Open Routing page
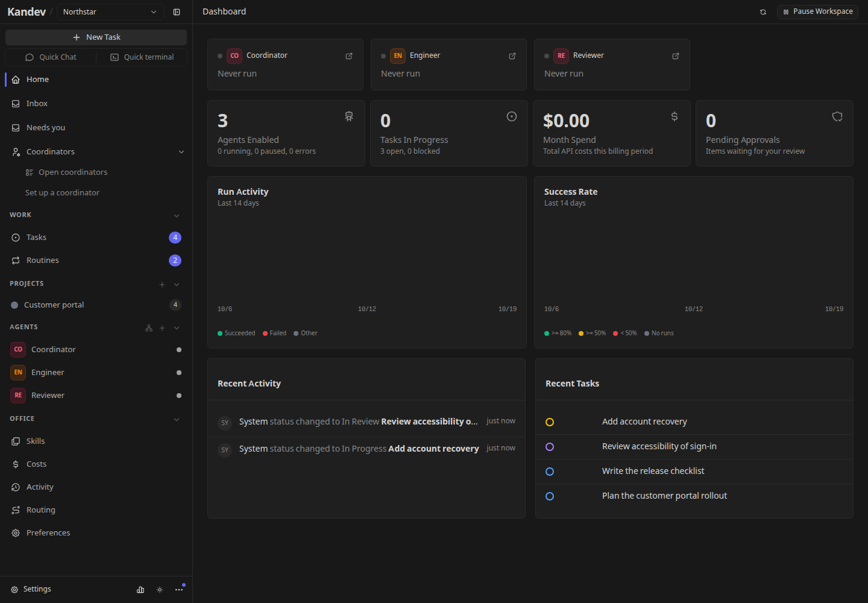Viewport: 868px width, 603px height. 96,510
